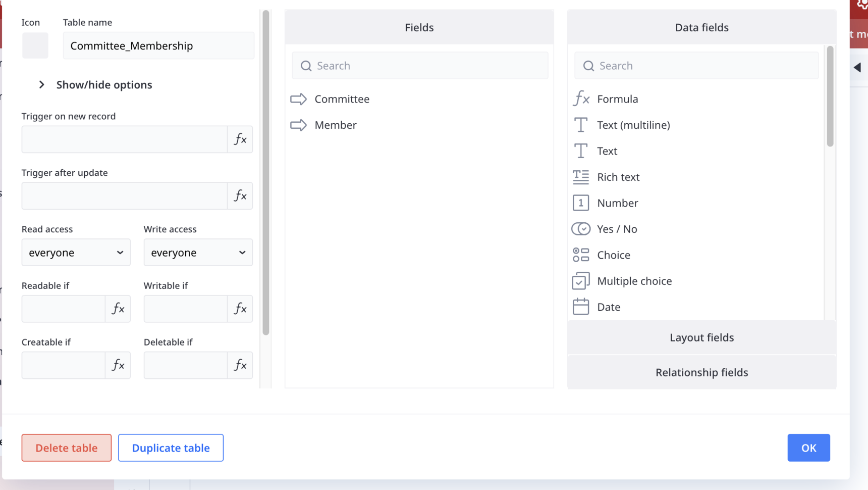
Task: Open formula editor for Trigger after update
Action: point(240,196)
